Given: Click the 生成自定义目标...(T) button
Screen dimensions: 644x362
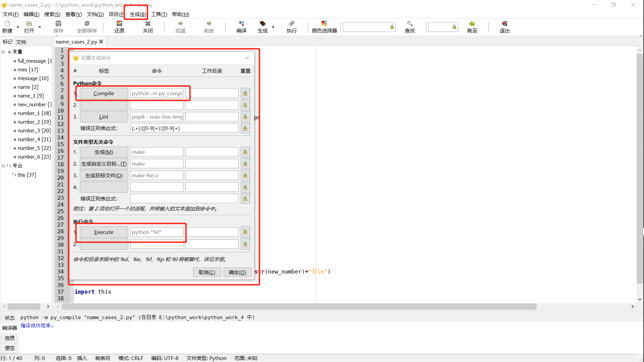Looking at the screenshot, I should (x=104, y=164).
